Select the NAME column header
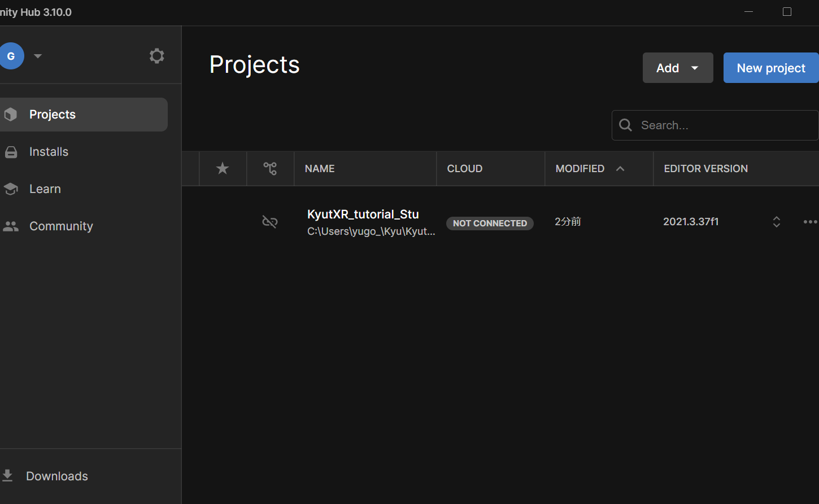The height and width of the screenshot is (504, 819). coord(319,168)
